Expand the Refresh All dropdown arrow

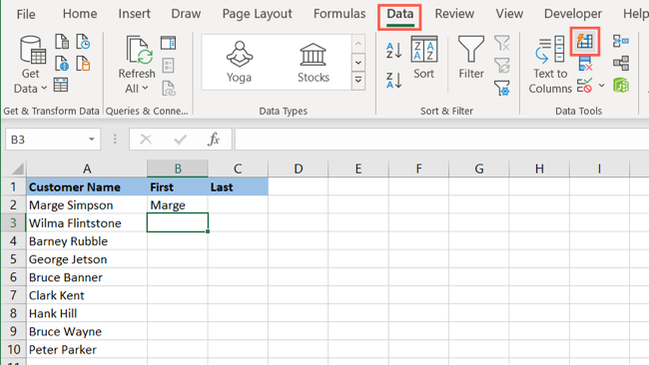(145, 88)
